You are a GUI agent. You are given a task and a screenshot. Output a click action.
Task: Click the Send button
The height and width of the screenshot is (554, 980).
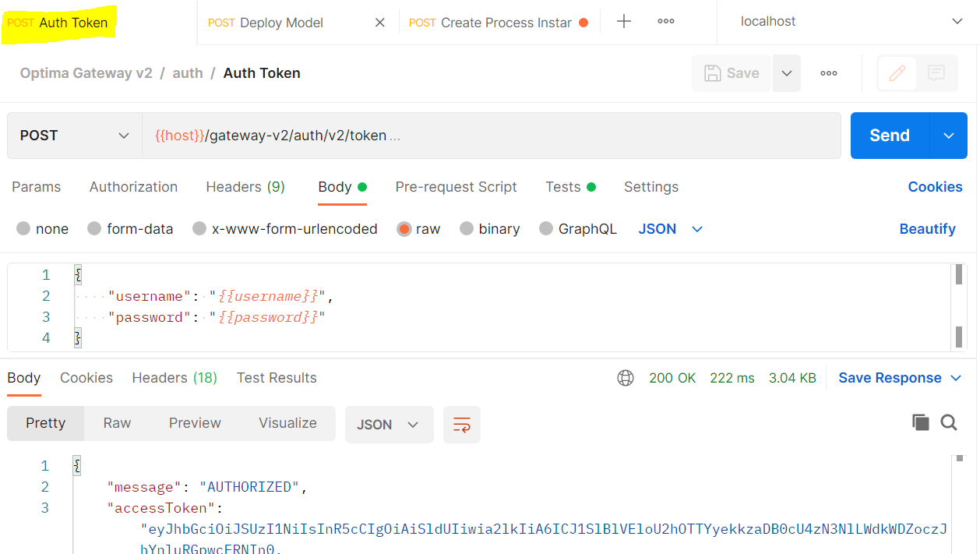point(890,136)
